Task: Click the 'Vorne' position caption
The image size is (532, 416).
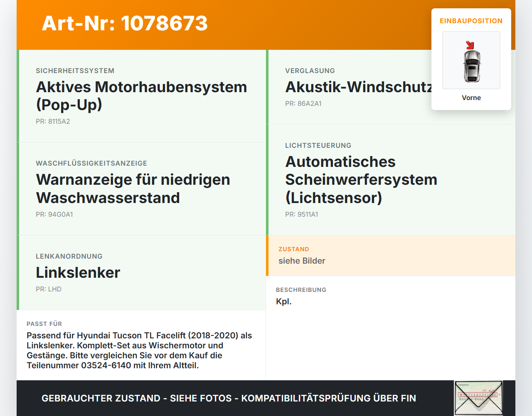Action: 471,98
